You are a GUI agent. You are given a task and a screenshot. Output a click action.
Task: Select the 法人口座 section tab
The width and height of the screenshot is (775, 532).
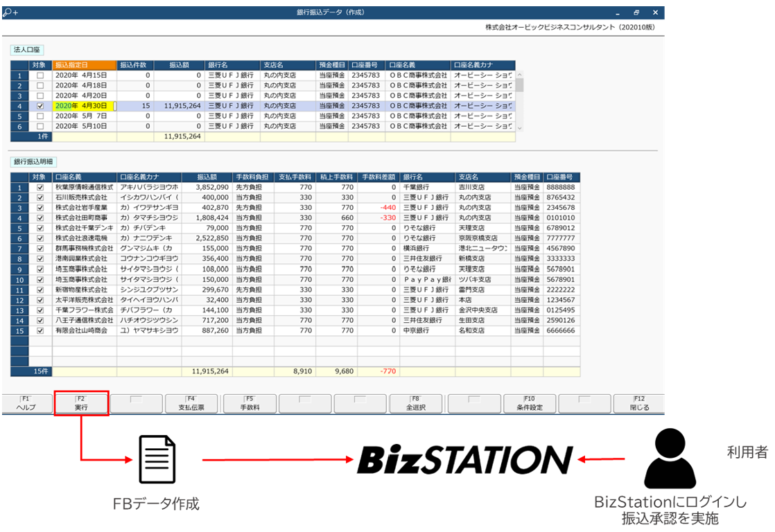click(x=28, y=50)
